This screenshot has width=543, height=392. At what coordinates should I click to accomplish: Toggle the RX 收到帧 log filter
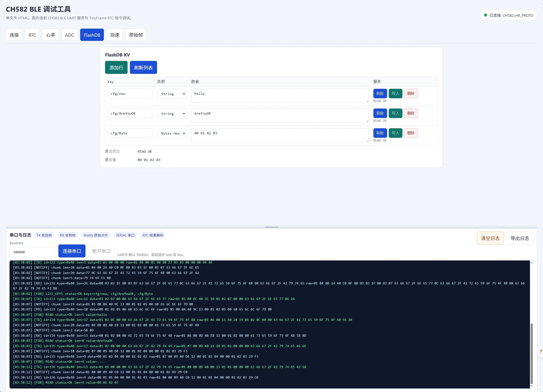pos(68,235)
